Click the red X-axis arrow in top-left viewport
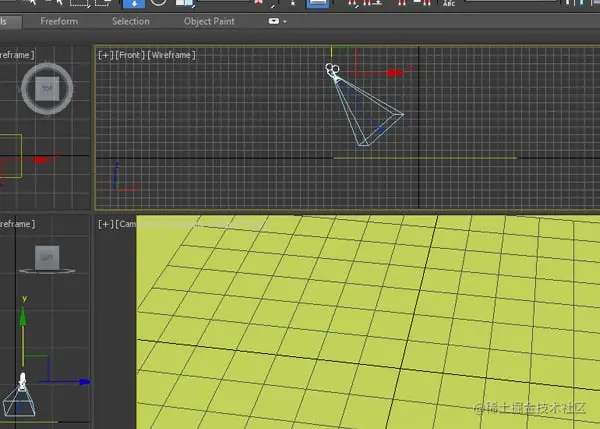The height and width of the screenshot is (429, 600). (x=43, y=160)
